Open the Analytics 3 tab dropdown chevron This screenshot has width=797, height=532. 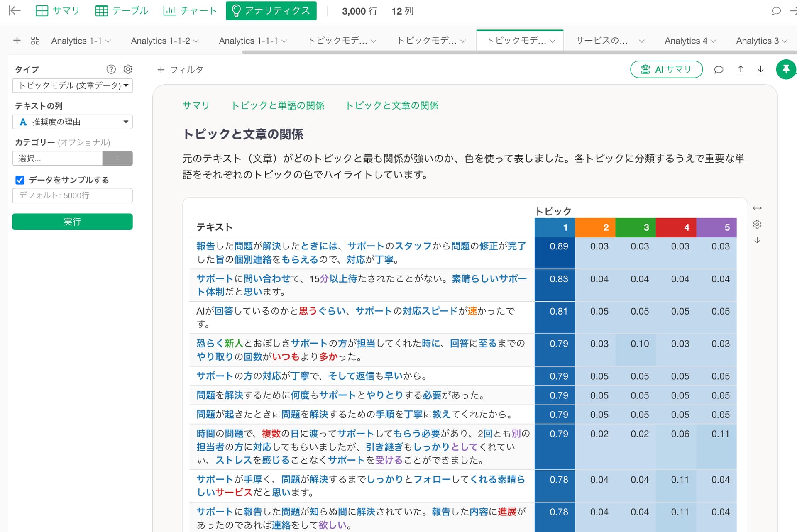coord(785,41)
